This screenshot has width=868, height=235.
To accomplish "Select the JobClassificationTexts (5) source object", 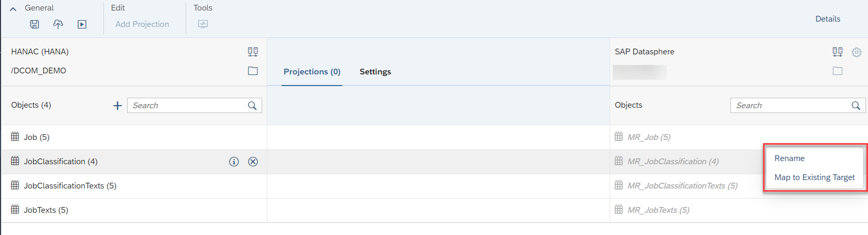I will tap(70, 186).
